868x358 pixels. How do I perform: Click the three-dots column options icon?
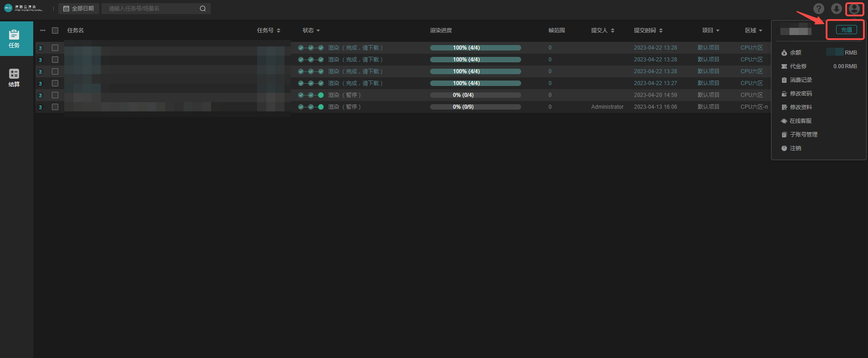pos(43,30)
